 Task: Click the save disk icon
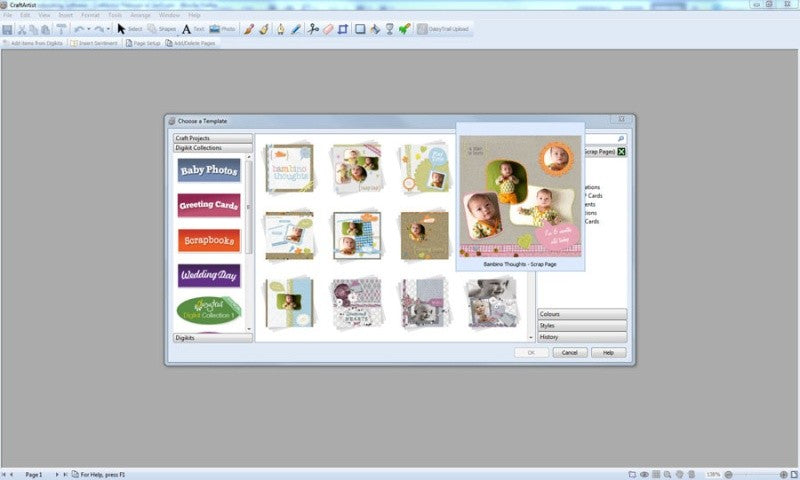(7, 30)
